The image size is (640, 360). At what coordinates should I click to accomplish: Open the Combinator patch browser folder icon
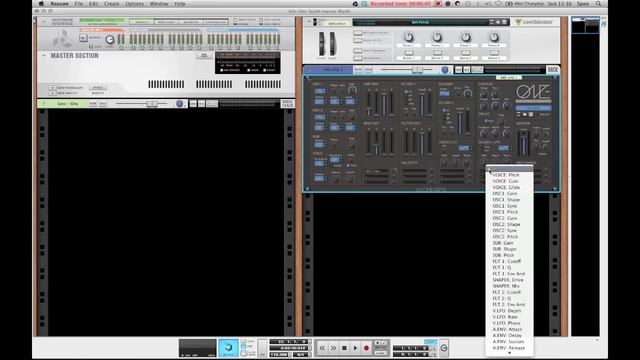point(498,22)
